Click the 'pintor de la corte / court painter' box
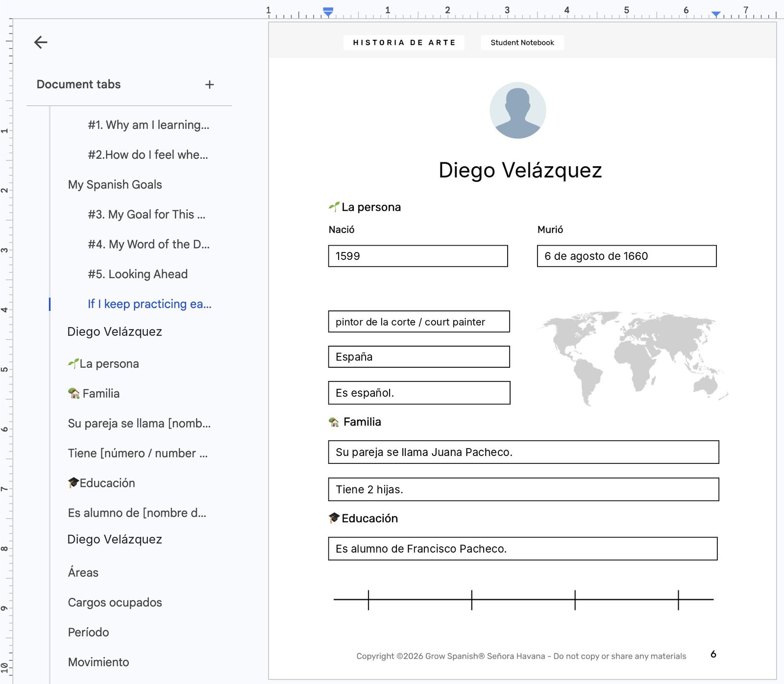784x684 pixels. coord(419,322)
